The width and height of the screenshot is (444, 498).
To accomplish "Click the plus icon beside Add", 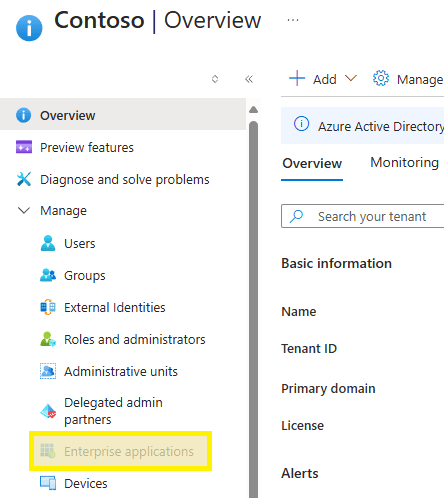I will [x=297, y=78].
